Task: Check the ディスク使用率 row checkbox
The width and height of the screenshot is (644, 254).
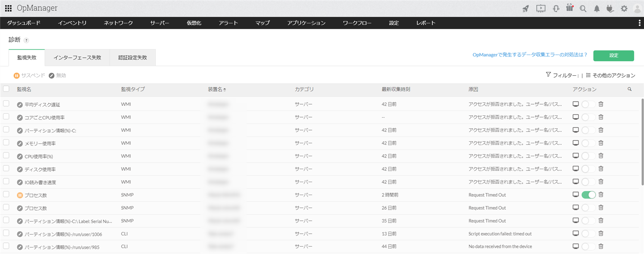Action: (x=6, y=168)
